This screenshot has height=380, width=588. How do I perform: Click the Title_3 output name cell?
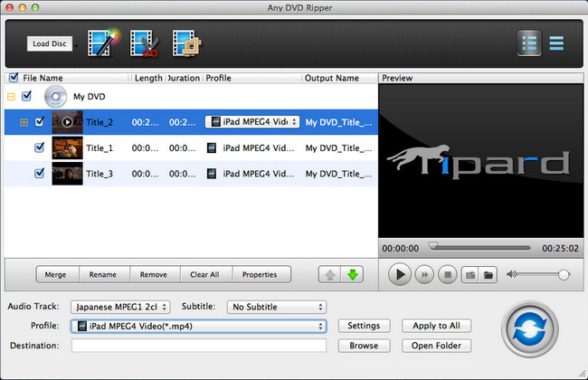[x=338, y=174]
